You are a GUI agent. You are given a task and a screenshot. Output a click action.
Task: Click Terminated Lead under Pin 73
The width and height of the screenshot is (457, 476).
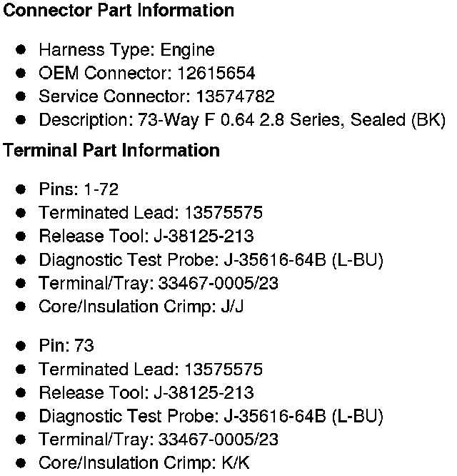tap(151, 370)
